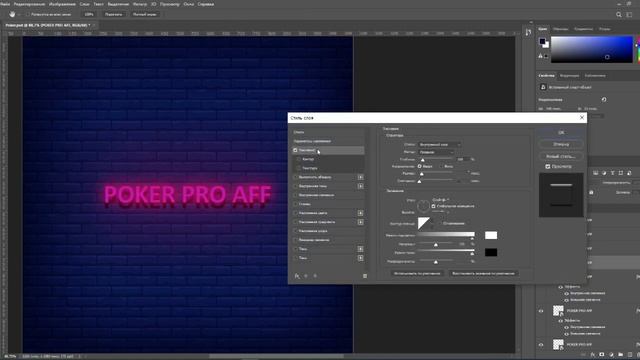Screen dimensions: 640x360
Task: Enable the Внутренняя тень checkbox
Action: pos(295,186)
